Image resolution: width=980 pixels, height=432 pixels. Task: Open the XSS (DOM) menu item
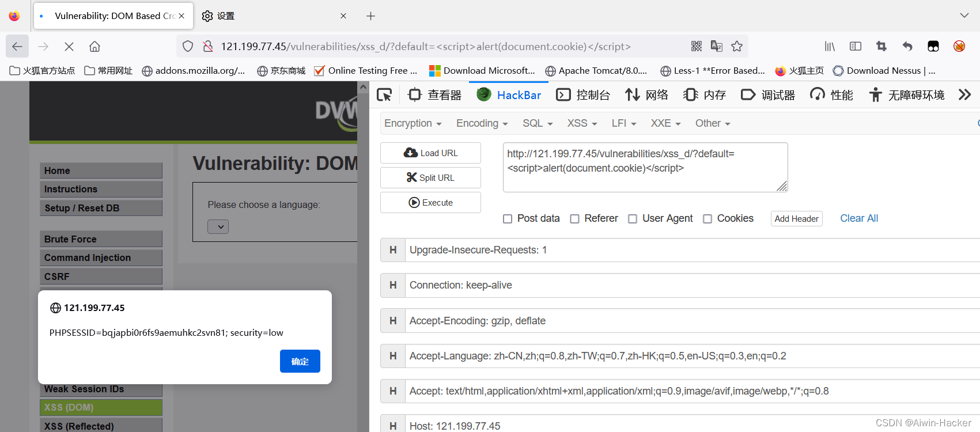pyautogui.click(x=101, y=407)
